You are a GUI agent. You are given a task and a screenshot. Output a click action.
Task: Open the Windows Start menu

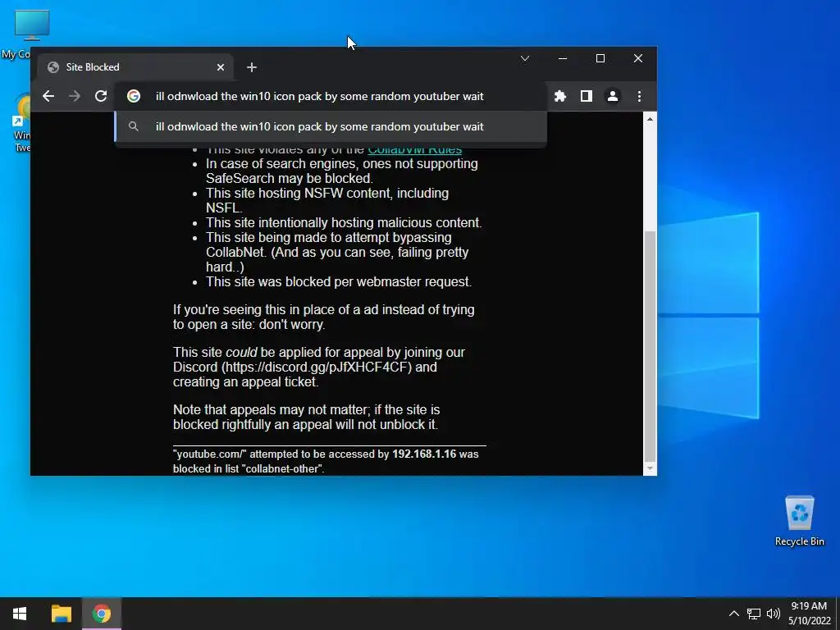pos(20,614)
